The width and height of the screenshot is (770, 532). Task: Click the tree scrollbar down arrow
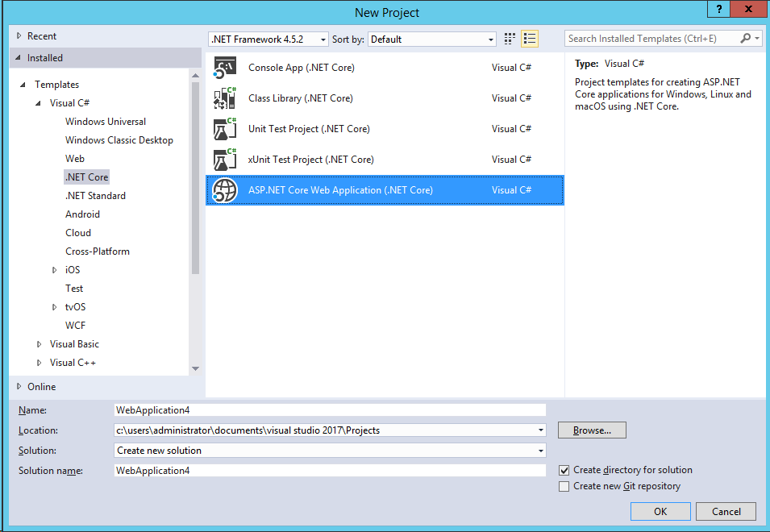click(195, 368)
